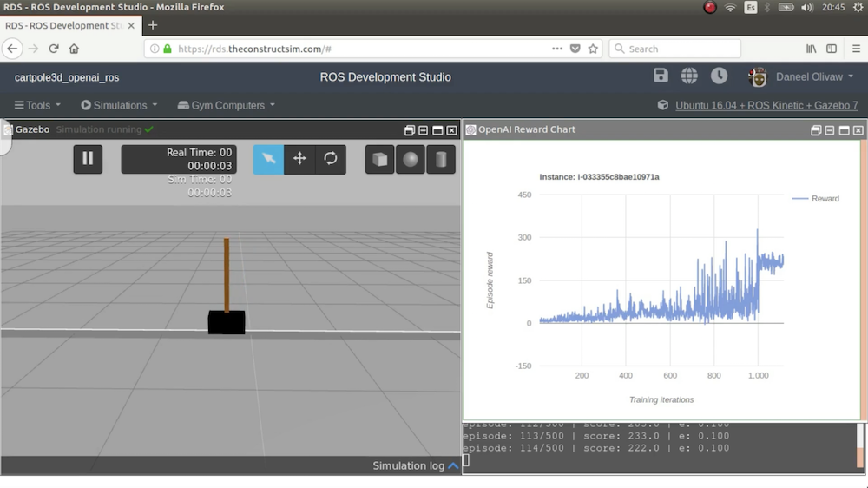Click the save project floppy icon

point(661,76)
